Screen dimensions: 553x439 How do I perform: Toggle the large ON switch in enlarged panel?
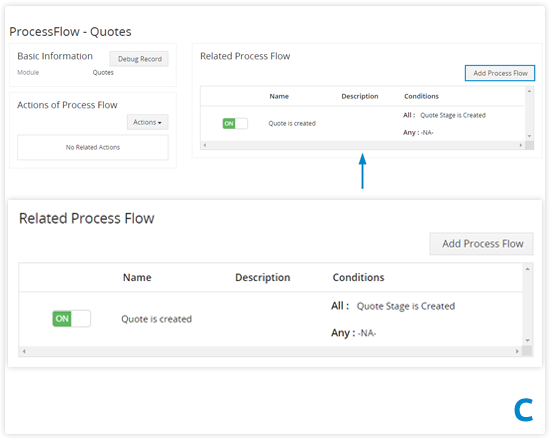click(72, 318)
